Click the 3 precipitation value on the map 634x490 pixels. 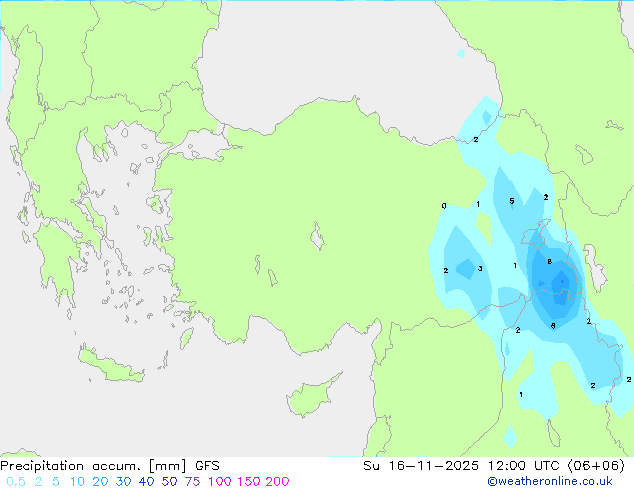[x=480, y=268]
